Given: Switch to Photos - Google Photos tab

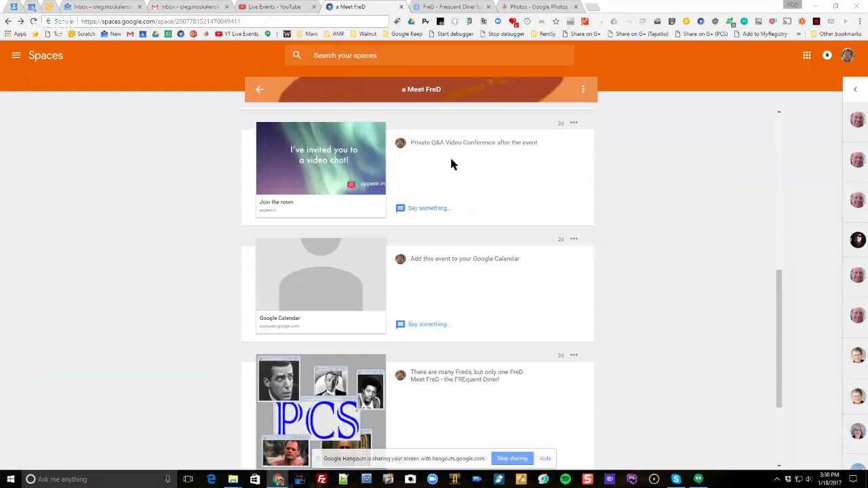Looking at the screenshot, I should [539, 7].
